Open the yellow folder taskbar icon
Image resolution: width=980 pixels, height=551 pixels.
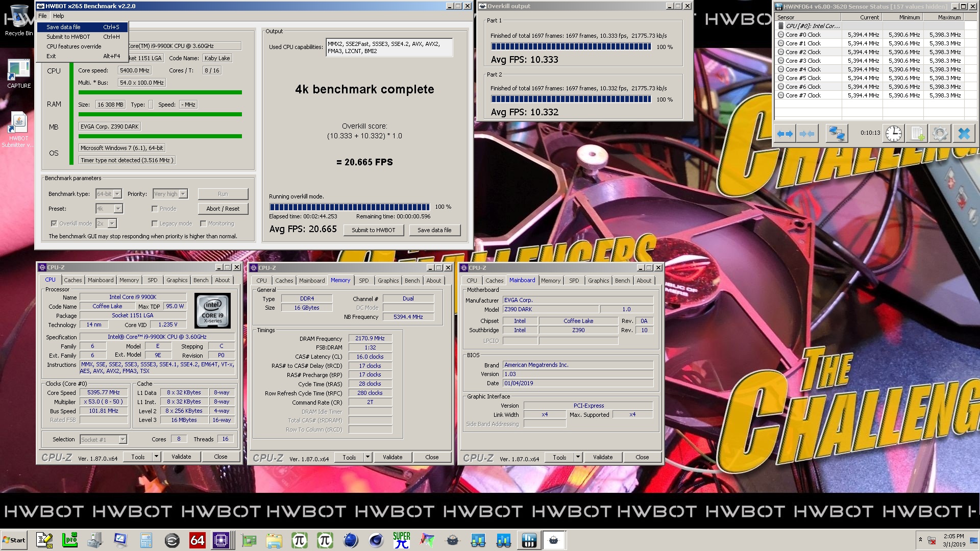pos(274,540)
